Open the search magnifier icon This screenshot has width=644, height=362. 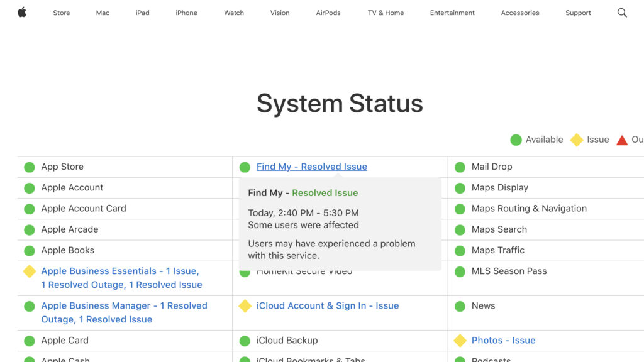[622, 12]
